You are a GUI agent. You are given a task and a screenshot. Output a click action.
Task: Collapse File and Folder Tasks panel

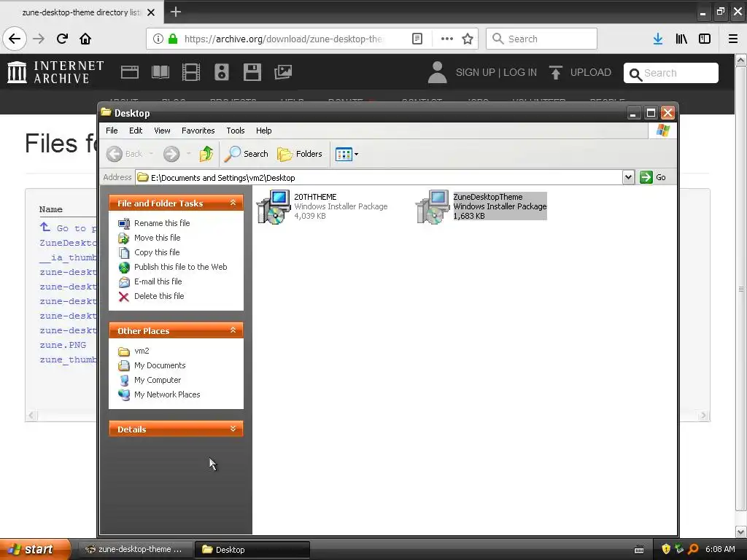(x=233, y=203)
